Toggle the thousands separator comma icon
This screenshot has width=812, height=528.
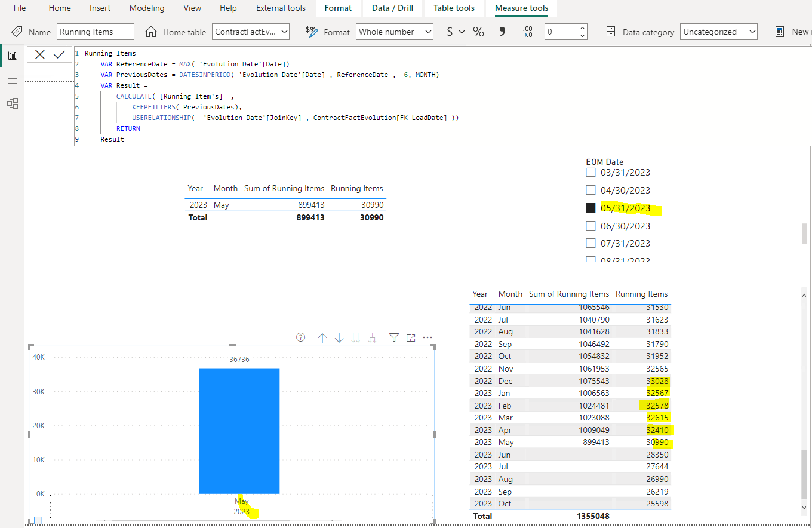coord(502,32)
